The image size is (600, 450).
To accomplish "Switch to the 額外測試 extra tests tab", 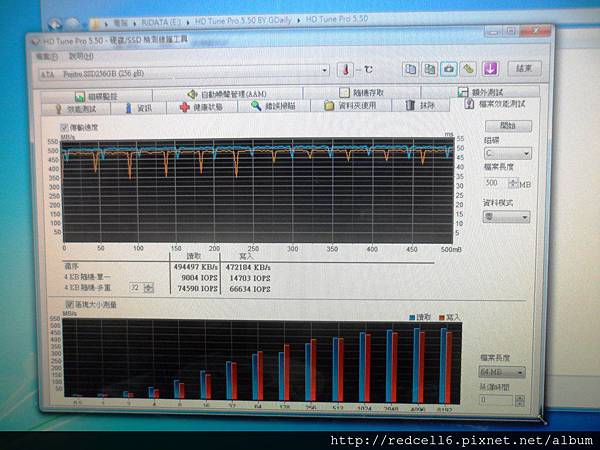I will coord(481,92).
